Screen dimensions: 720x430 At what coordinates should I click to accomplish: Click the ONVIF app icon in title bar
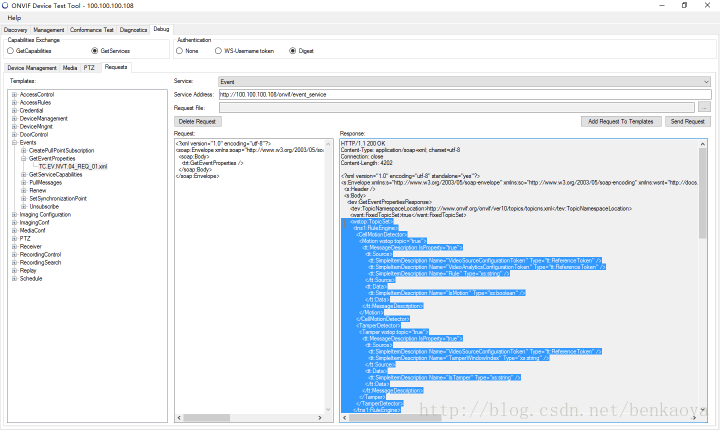5,6
